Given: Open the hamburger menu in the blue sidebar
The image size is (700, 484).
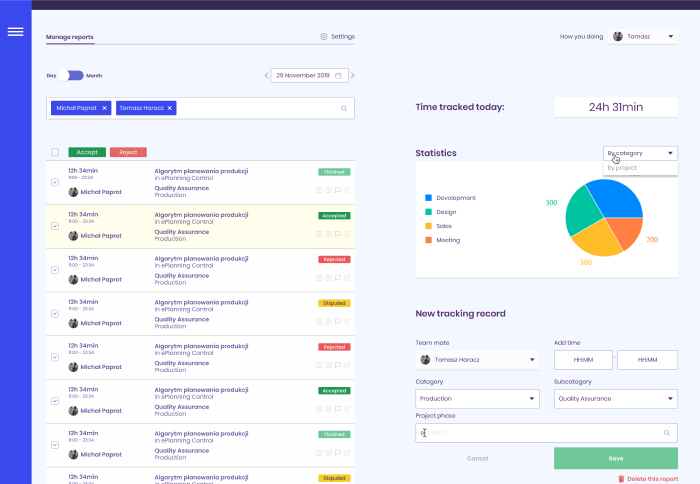Looking at the screenshot, I should pyautogui.click(x=16, y=32).
